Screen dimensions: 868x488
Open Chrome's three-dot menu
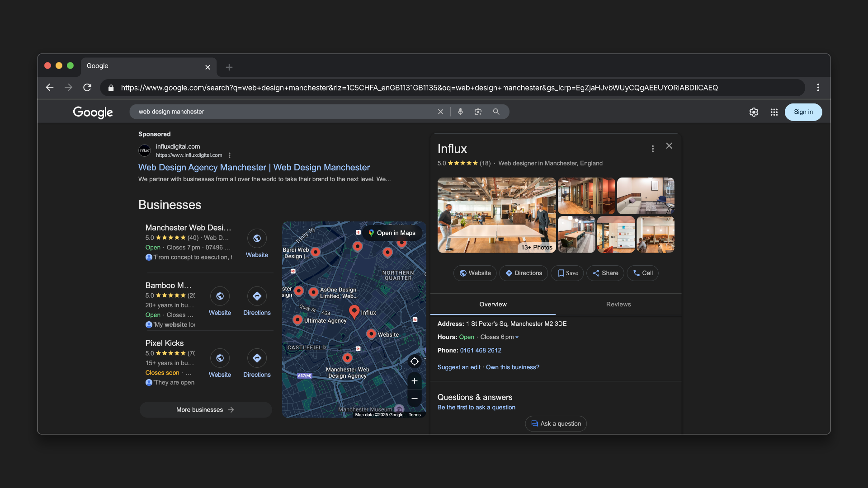(x=818, y=88)
